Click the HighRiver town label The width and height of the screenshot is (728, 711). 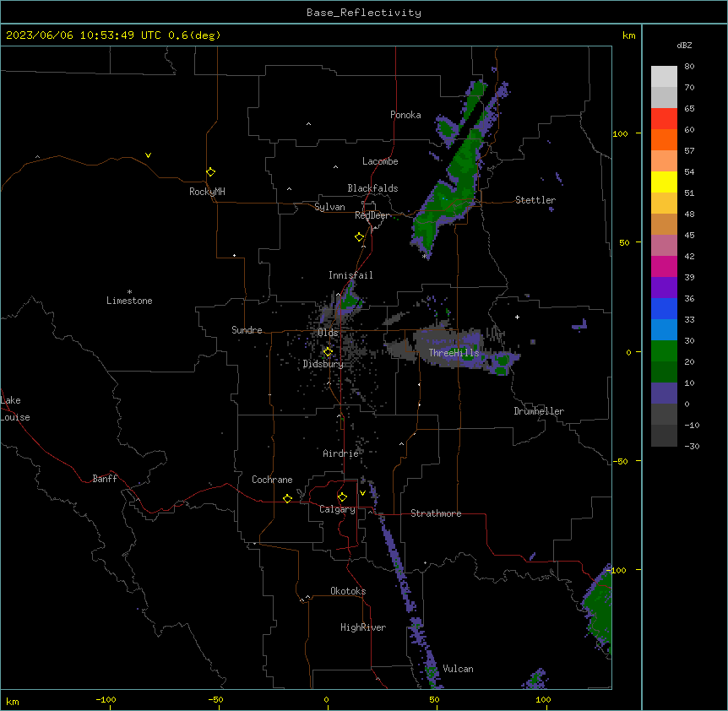pyautogui.click(x=363, y=627)
